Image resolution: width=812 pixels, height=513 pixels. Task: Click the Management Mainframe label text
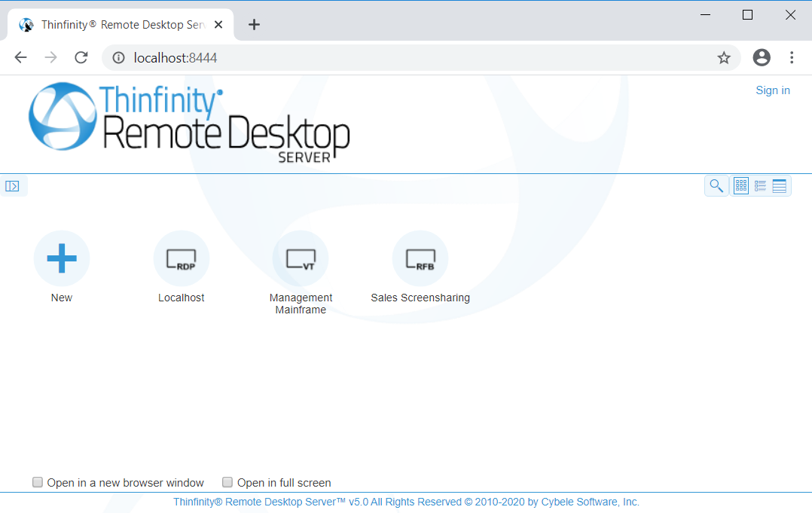point(301,304)
